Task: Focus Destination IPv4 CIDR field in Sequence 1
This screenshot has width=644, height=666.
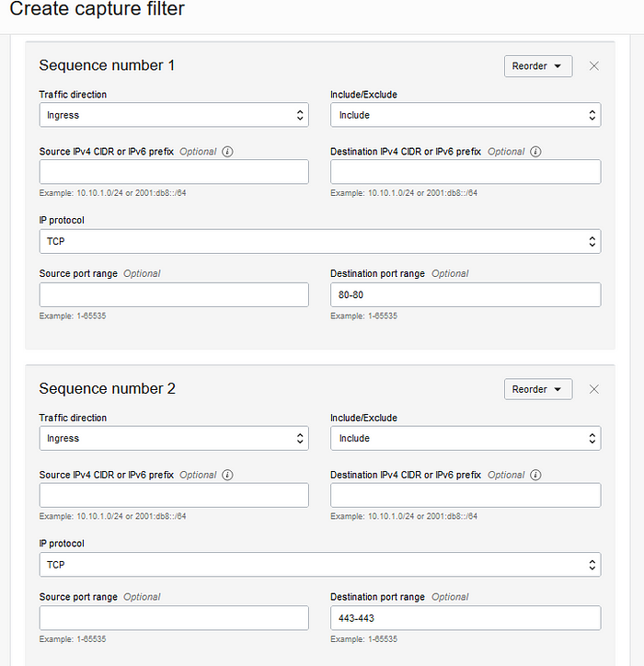Action: pyautogui.click(x=466, y=172)
